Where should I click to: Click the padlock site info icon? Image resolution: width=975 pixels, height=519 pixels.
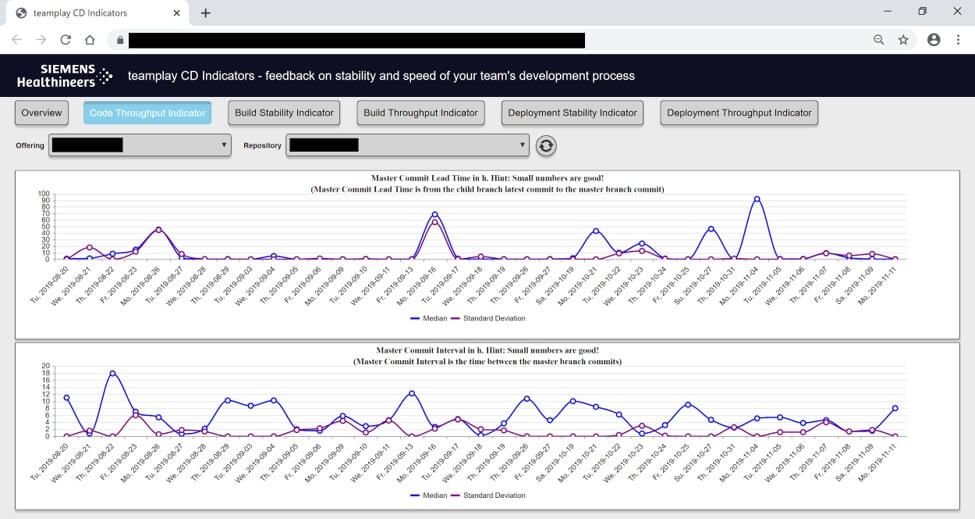[120, 40]
